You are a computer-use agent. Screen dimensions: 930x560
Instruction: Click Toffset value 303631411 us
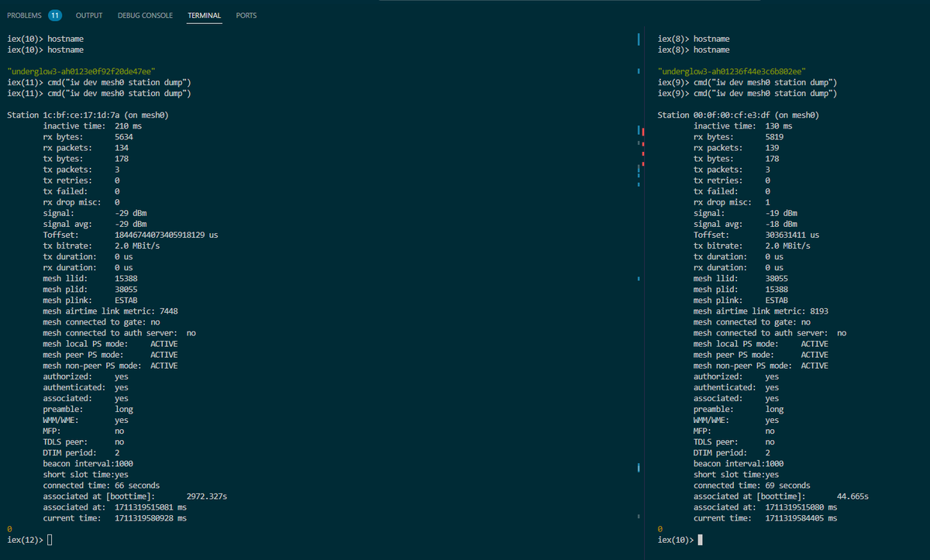click(792, 235)
